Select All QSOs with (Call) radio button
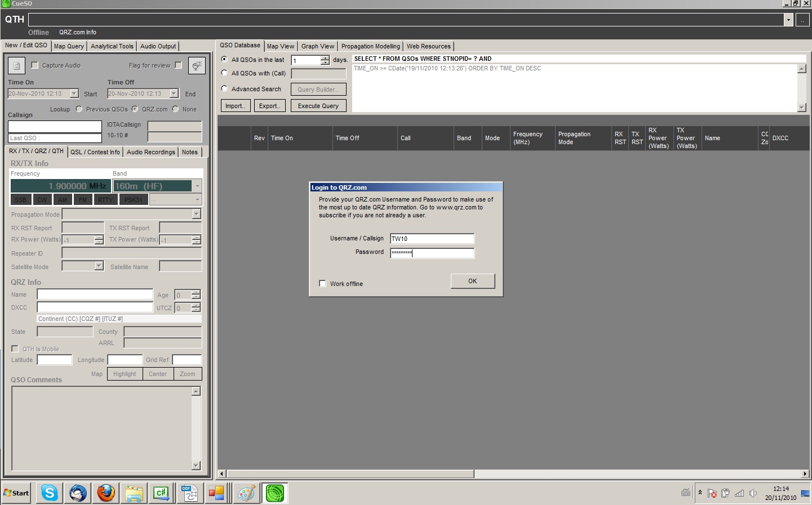This screenshot has width=812, height=505. (224, 73)
